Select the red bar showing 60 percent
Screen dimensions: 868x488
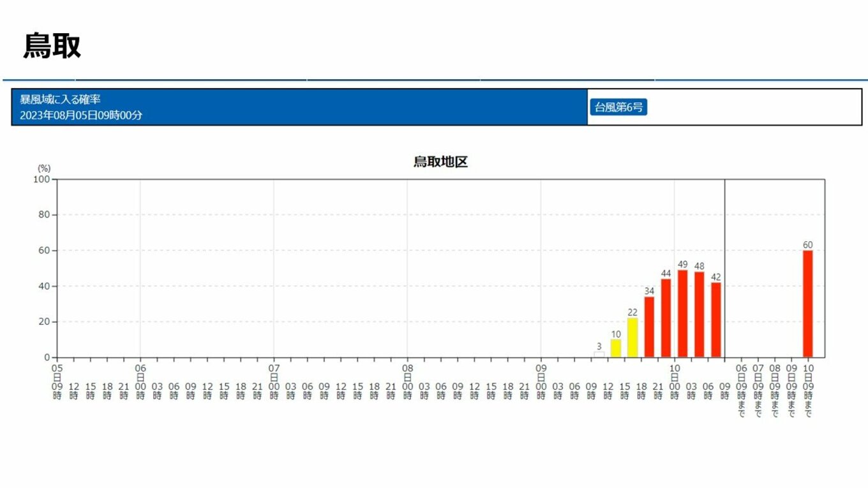(x=808, y=304)
